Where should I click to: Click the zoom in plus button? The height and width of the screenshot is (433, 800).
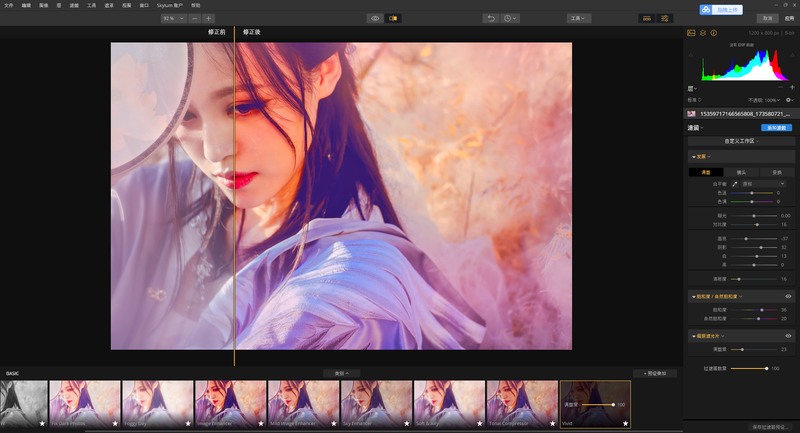click(x=208, y=18)
